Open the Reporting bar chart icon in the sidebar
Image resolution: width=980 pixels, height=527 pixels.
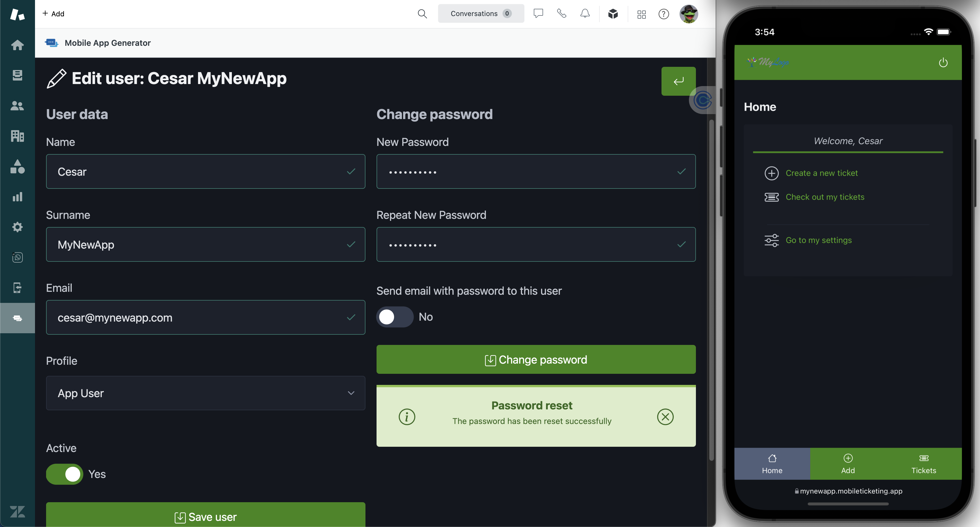17,197
